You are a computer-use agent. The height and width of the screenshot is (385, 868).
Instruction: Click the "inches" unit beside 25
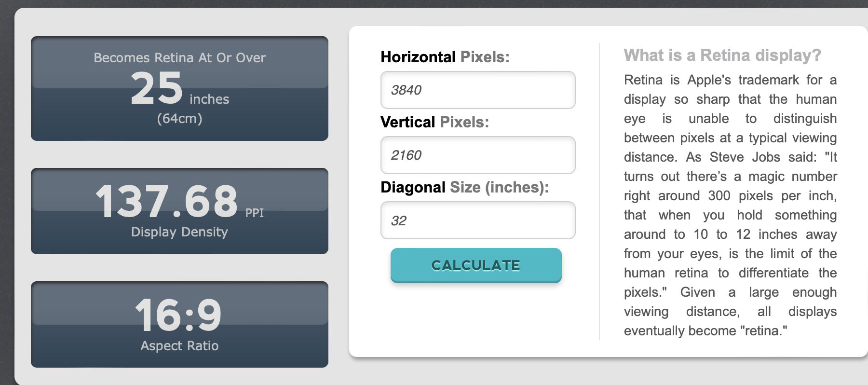pyautogui.click(x=209, y=99)
